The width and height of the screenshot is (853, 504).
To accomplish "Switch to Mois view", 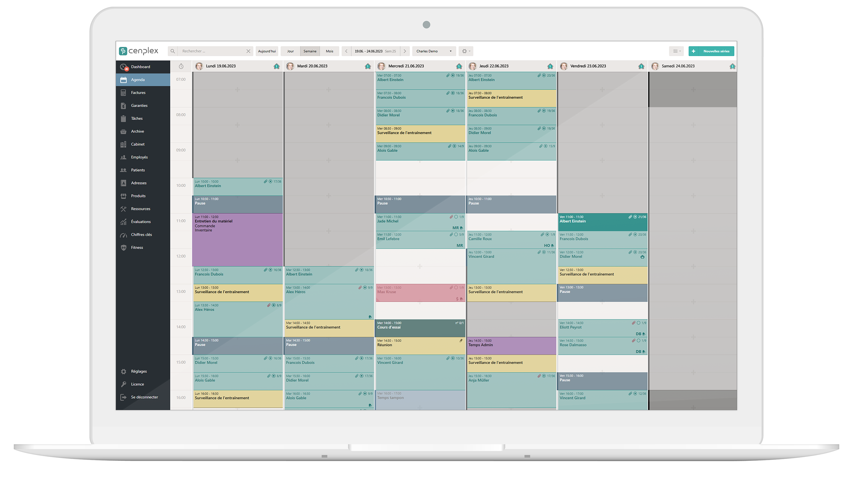I will click(x=330, y=51).
